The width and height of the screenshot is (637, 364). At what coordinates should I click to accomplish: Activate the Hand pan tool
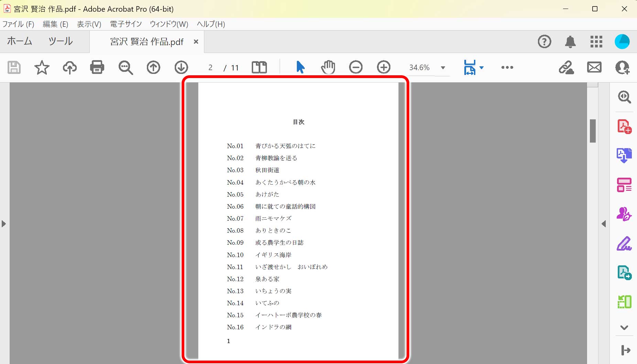point(328,67)
